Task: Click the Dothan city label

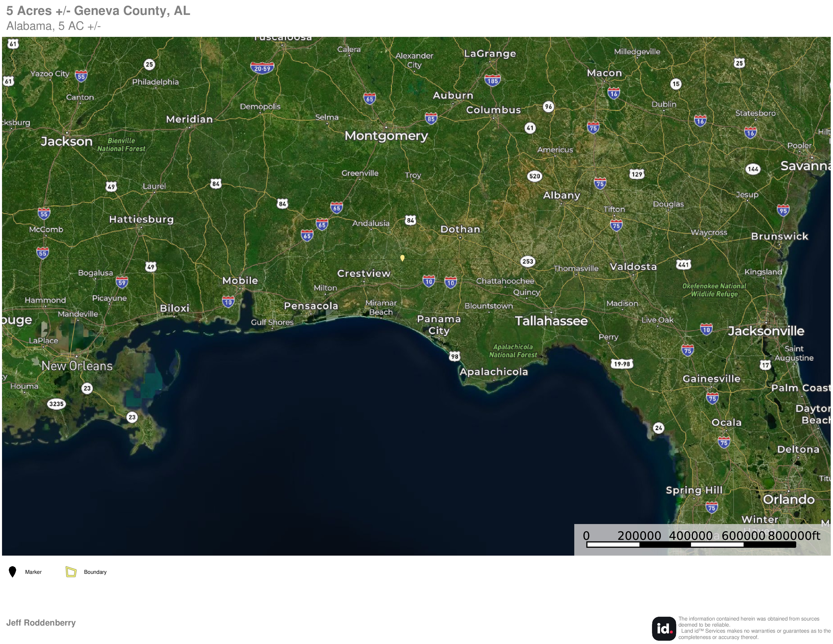Action: coord(460,229)
